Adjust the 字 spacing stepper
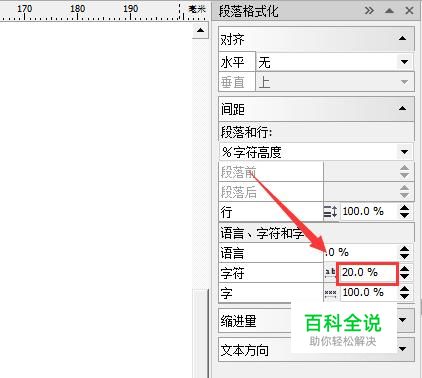 click(x=404, y=293)
